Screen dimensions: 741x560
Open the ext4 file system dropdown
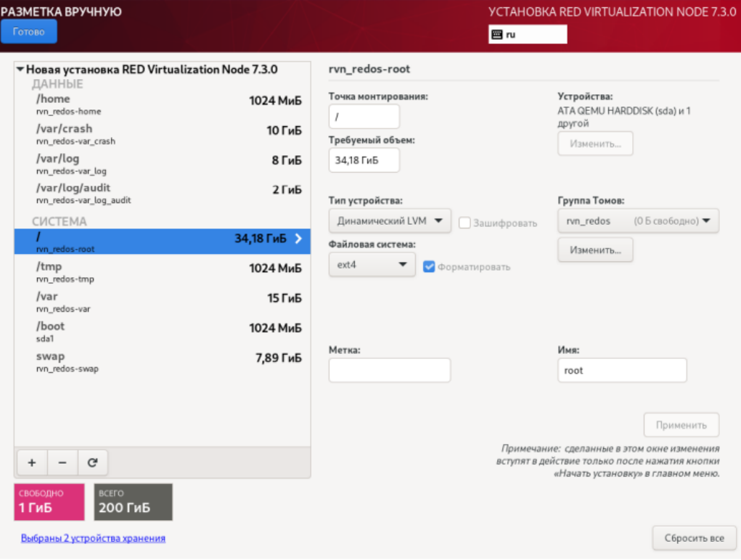coord(372,265)
